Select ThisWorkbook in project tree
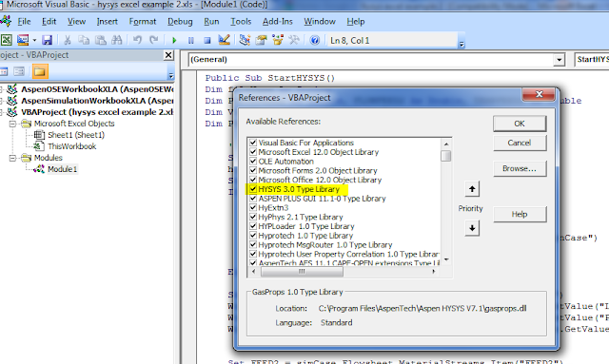609x364 pixels. coord(72,146)
